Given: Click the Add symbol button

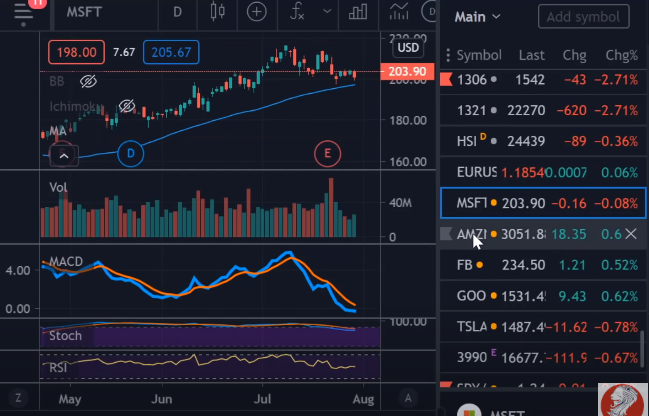Looking at the screenshot, I should (x=584, y=17).
